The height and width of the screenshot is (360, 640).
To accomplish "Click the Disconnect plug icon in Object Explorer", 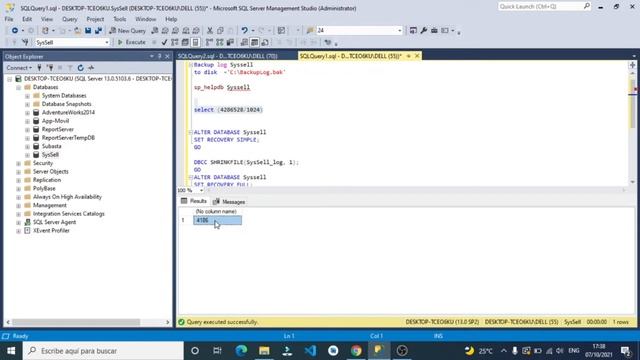I will 50,68.
